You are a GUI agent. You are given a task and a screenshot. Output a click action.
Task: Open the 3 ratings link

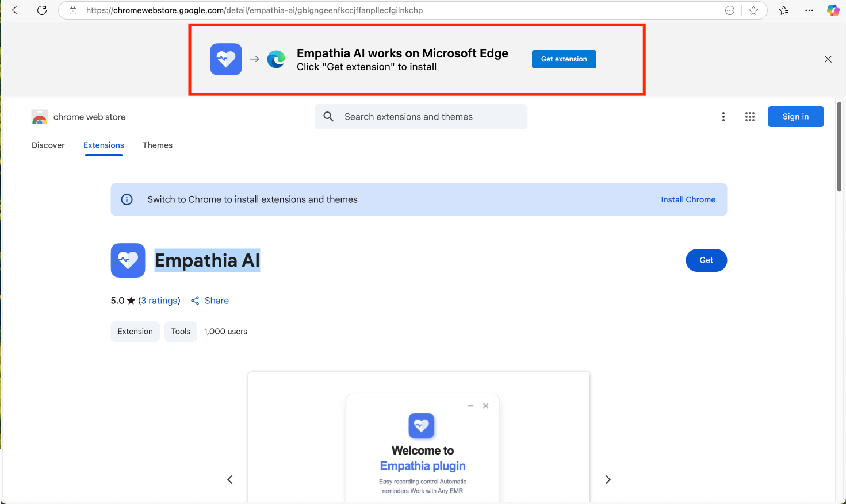tap(159, 301)
